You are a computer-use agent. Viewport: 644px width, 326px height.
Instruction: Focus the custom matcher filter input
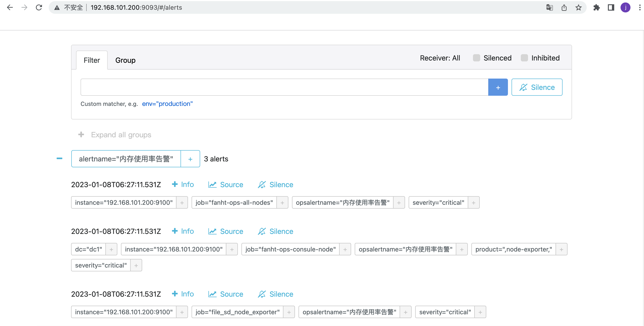coord(284,87)
